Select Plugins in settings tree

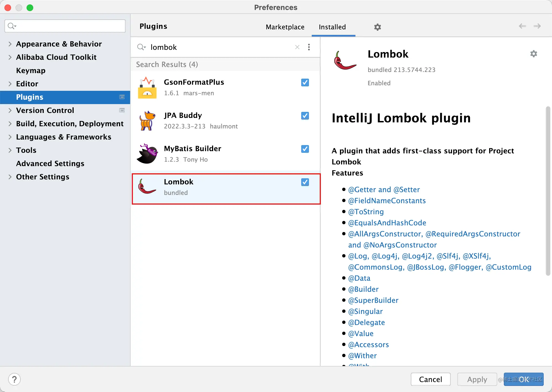click(x=65, y=97)
